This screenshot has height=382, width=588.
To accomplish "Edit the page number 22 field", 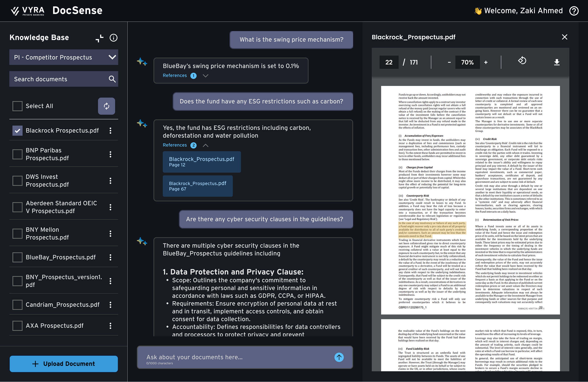I will click(389, 62).
